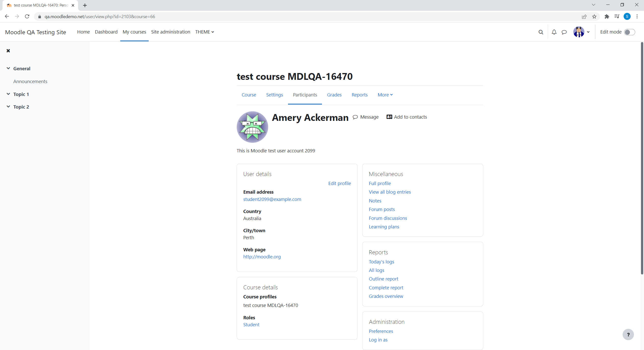Open the site search icon
644x350 pixels.
click(x=541, y=32)
